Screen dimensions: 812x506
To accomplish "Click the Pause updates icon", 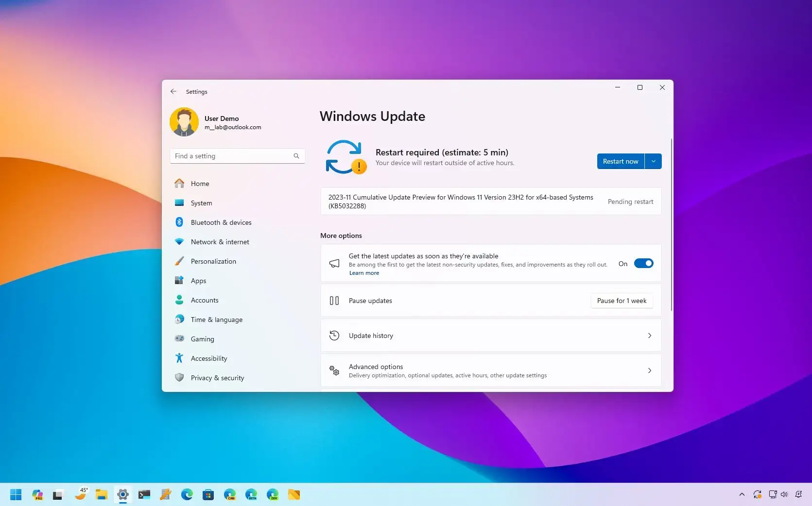I will pyautogui.click(x=334, y=301).
